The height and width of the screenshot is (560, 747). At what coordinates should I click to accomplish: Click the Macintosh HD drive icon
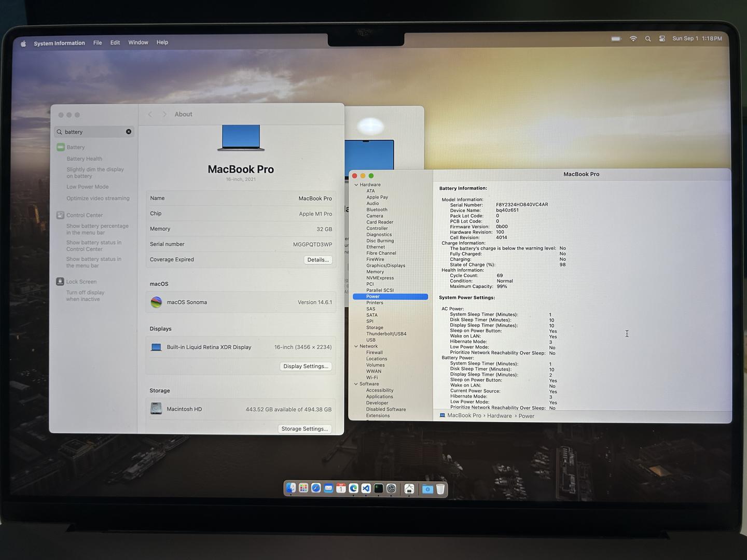pos(156,409)
